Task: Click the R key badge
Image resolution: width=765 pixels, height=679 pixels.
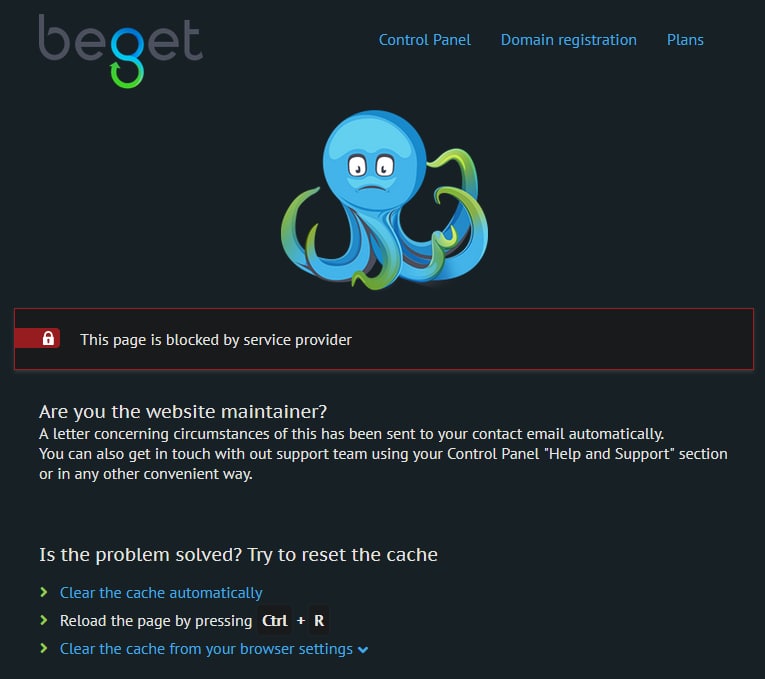Action: click(319, 620)
